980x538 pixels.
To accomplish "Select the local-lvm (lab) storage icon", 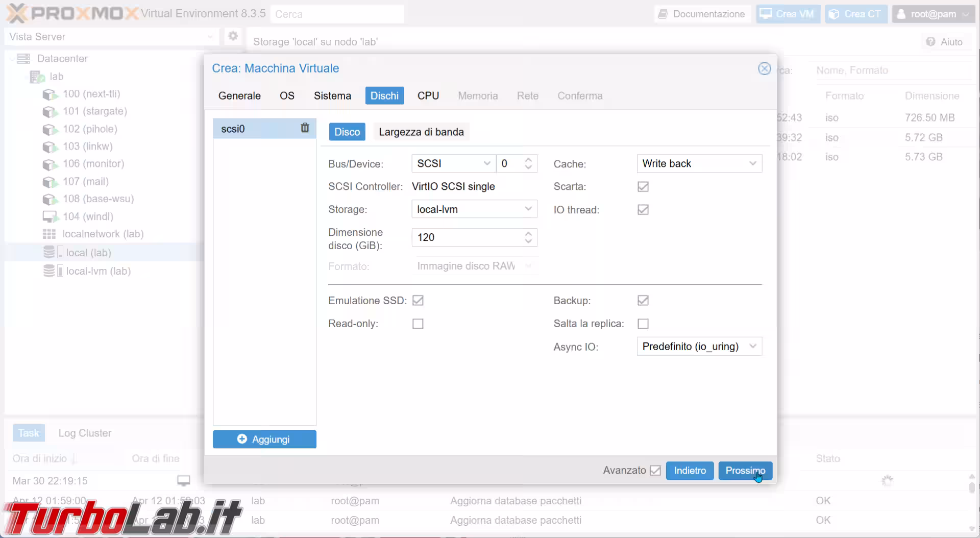I will tap(49, 271).
